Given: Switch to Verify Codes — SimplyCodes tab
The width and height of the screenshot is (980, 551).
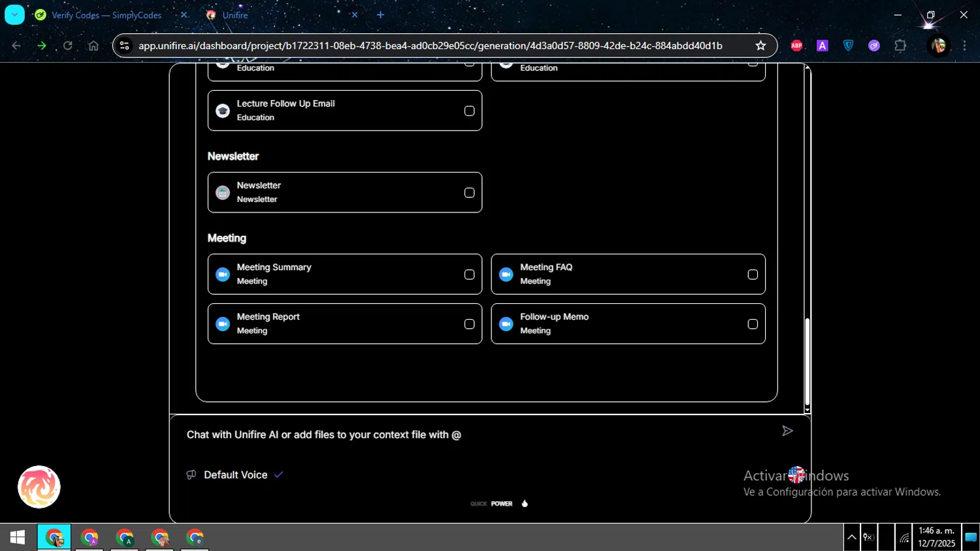Looking at the screenshot, I should 106,15.
